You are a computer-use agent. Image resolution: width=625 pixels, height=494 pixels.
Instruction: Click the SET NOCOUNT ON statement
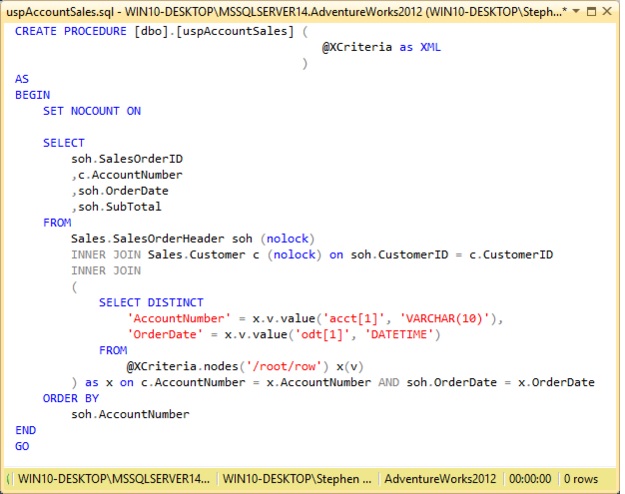point(92,111)
